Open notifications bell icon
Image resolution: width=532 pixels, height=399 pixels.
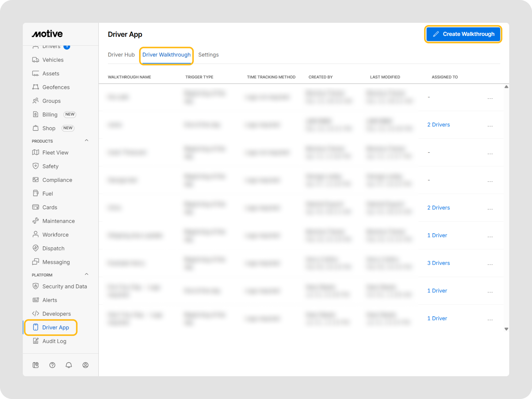coord(69,365)
